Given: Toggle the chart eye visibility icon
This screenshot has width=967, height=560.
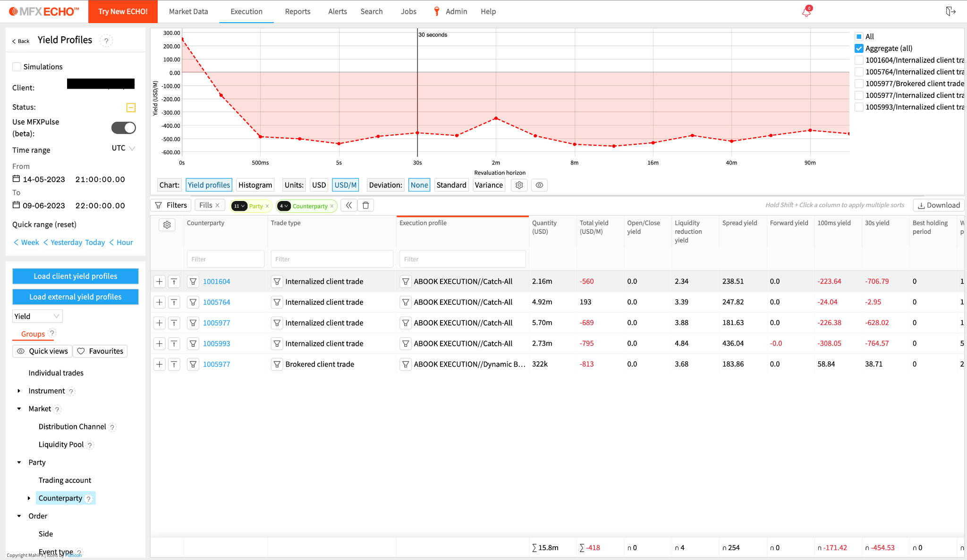Looking at the screenshot, I should [x=539, y=185].
